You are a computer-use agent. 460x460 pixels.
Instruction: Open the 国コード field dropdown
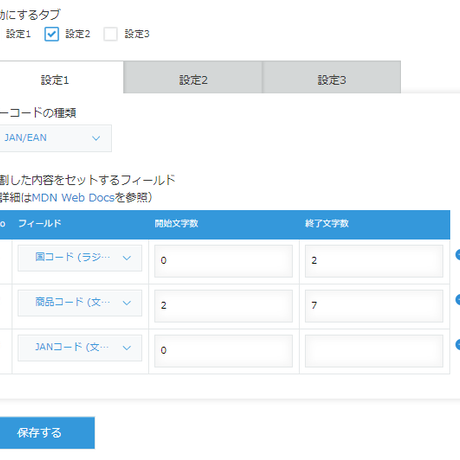[80, 258]
